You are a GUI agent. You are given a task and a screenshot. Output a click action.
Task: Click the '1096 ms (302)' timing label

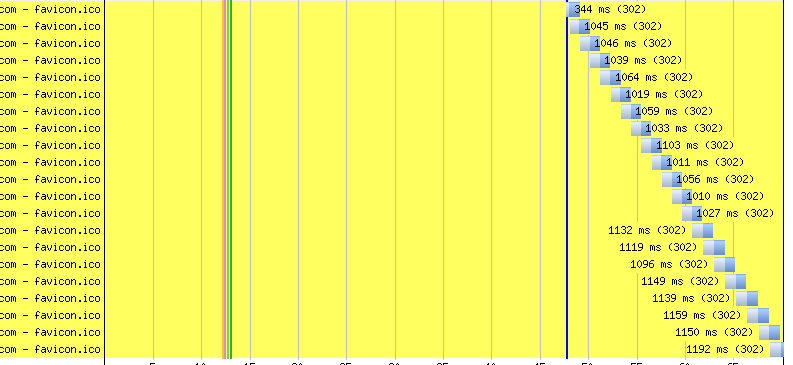[x=669, y=264]
